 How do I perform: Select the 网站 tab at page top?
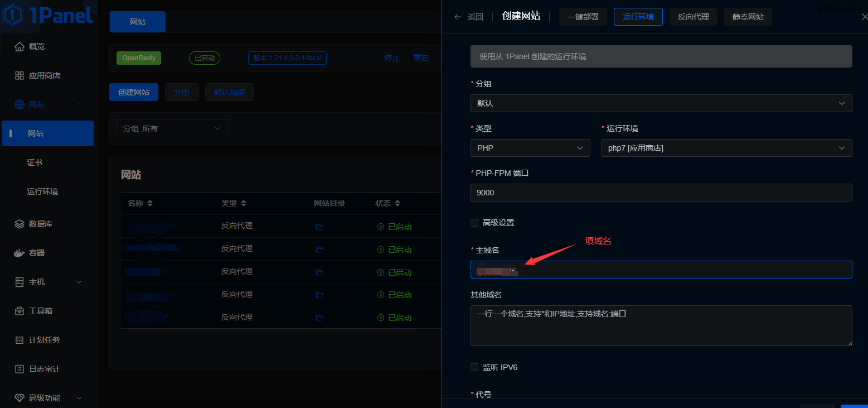[138, 22]
